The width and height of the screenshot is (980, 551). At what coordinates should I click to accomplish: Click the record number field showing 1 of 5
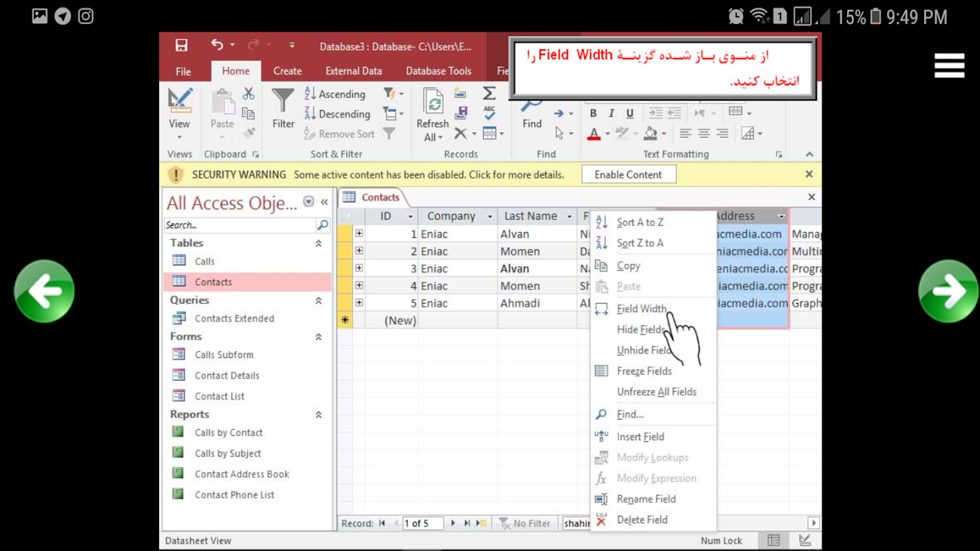423,523
